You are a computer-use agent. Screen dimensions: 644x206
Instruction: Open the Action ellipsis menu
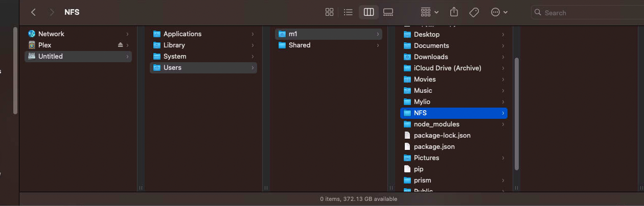(499, 12)
